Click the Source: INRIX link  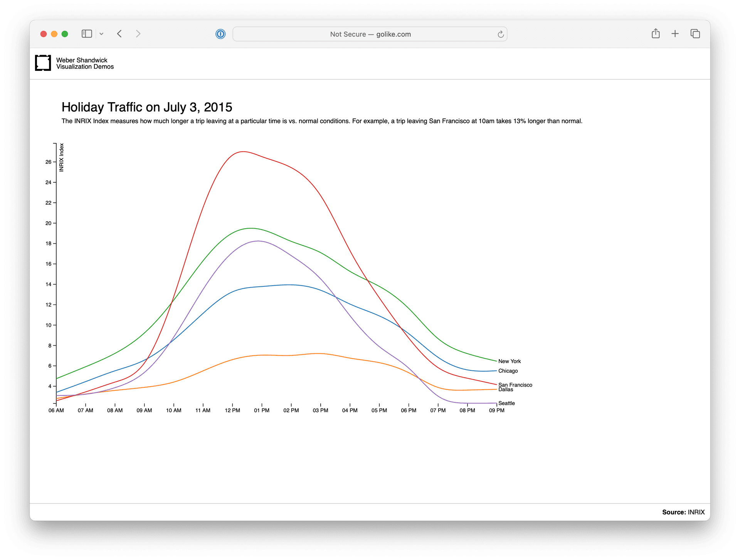(684, 512)
